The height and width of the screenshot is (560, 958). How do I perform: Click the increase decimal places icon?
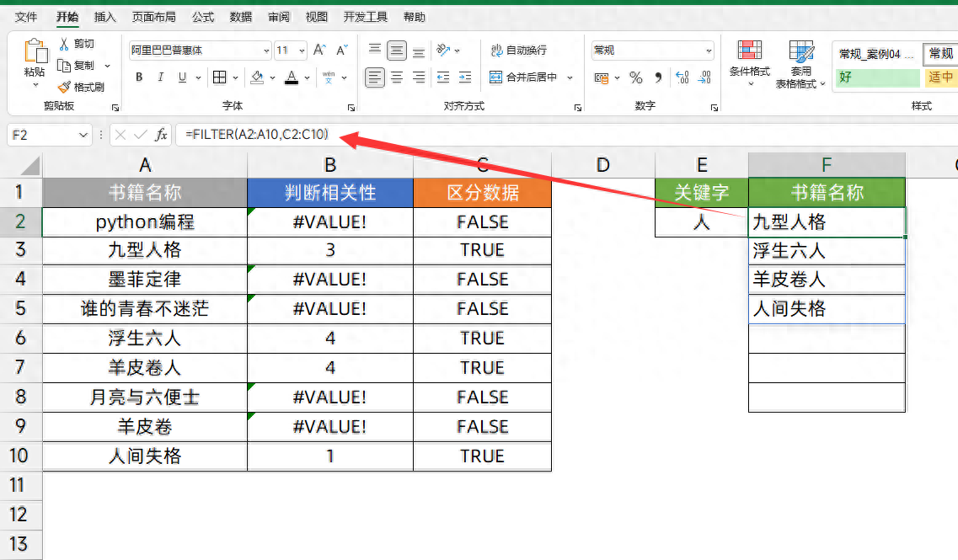[682, 77]
